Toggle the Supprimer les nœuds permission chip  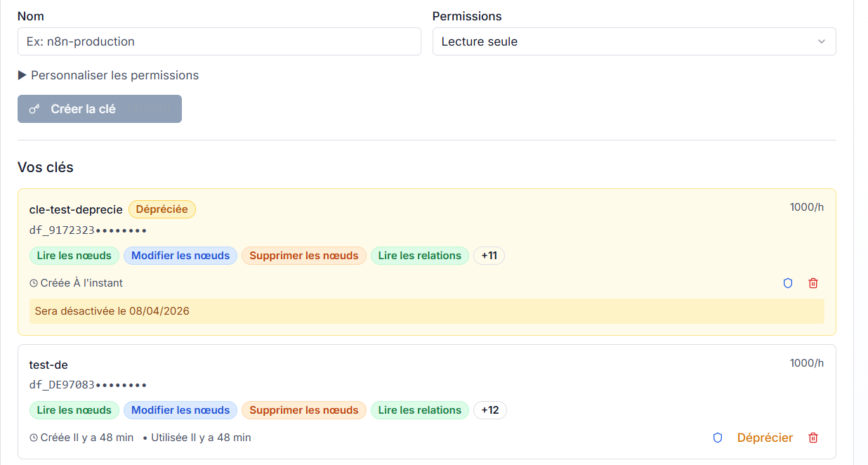click(x=303, y=256)
